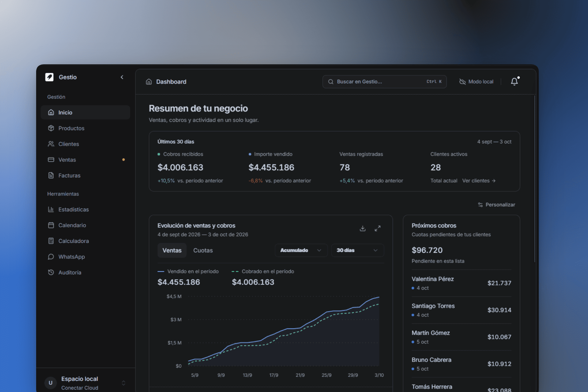Click the Cobros recibidos amount $4.006.163
588x392 pixels.
(x=180, y=168)
